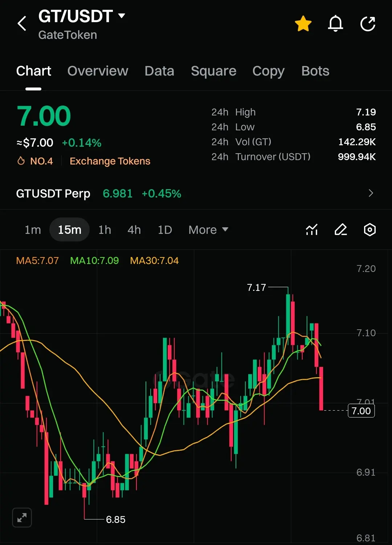Screen dimensions: 392x545
Task: Go back using the left arrow
Action: pyautogui.click(x=22, y=24)
